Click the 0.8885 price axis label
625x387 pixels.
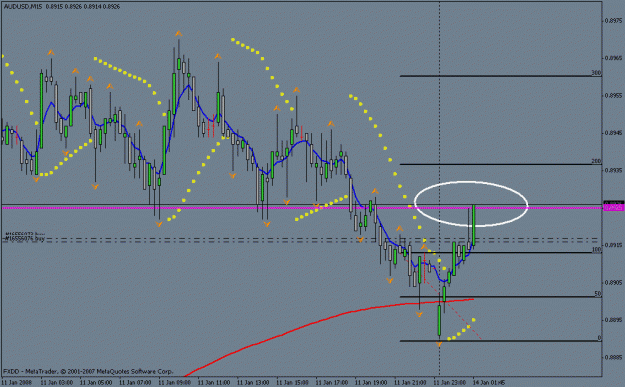pos(613,357)
